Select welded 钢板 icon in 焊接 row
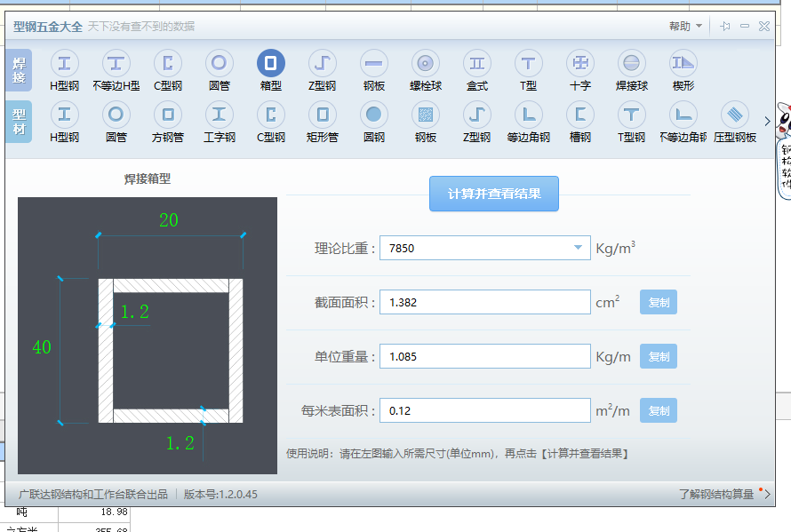This screenshot has height=532, width=791. 374,63
